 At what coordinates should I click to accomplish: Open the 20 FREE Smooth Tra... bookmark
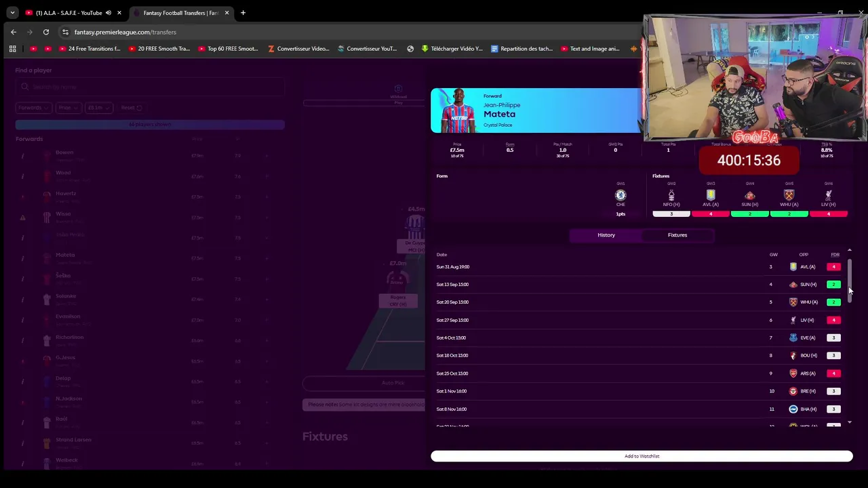pyautogui.click(x=159, y=49)
